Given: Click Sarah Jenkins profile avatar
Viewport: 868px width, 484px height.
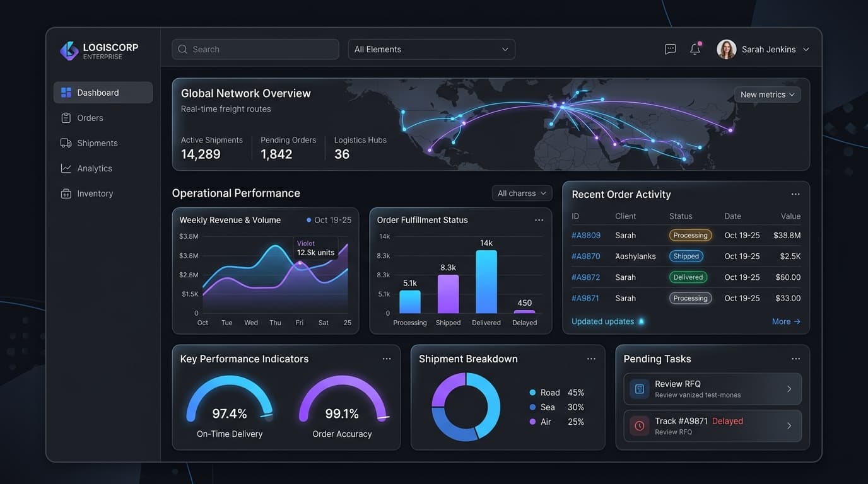Looking at the screenshot, I should pyautogui.click(x=727, y=49).
